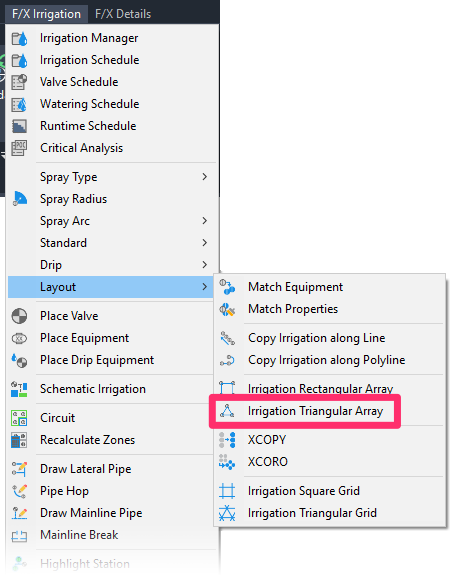Click the Place Valve icon
Viewport: 450px width, 575px height.
[x=19, y=316]
